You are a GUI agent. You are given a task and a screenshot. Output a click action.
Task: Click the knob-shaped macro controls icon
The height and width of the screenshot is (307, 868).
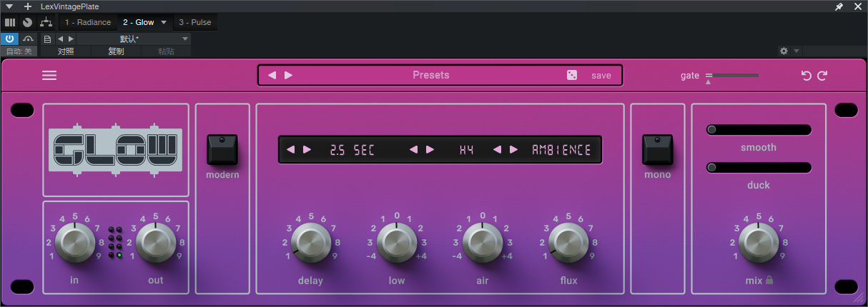pos(27,22)
